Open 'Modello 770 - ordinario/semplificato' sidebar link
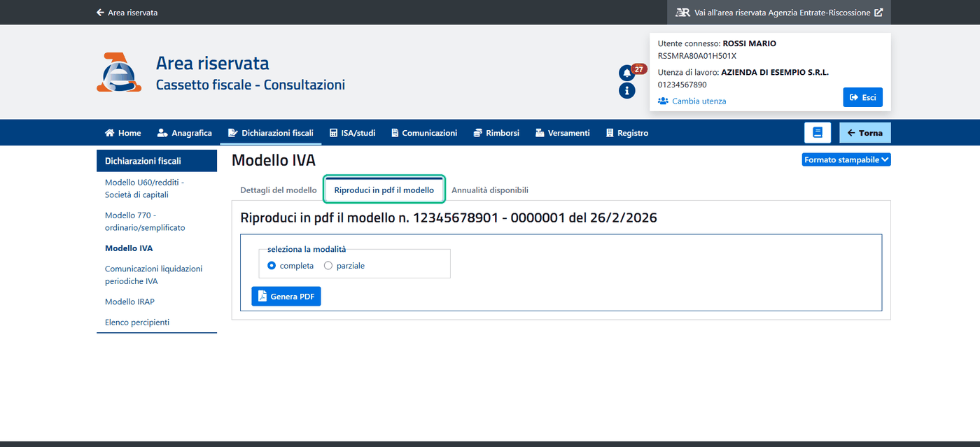 [x=145, y=221]
